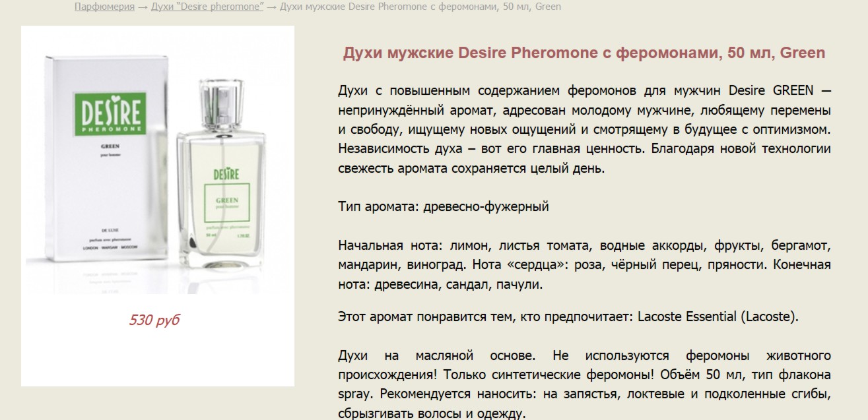Click the text 'Тип аромата: древесно-фужерный'
Image resolution: width=868 pixels, height=420 pixels.
[444, 207]
